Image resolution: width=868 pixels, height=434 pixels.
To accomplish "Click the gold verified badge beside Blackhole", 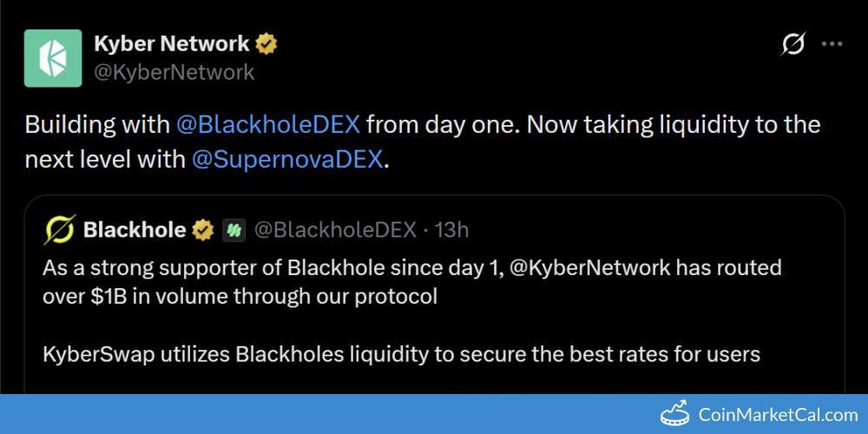I will click(x=203, y=230).
